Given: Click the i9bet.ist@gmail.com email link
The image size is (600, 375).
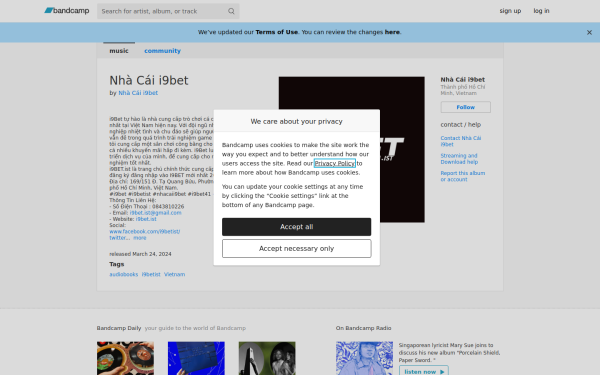Looking at the screenshot, I should 155,213.
